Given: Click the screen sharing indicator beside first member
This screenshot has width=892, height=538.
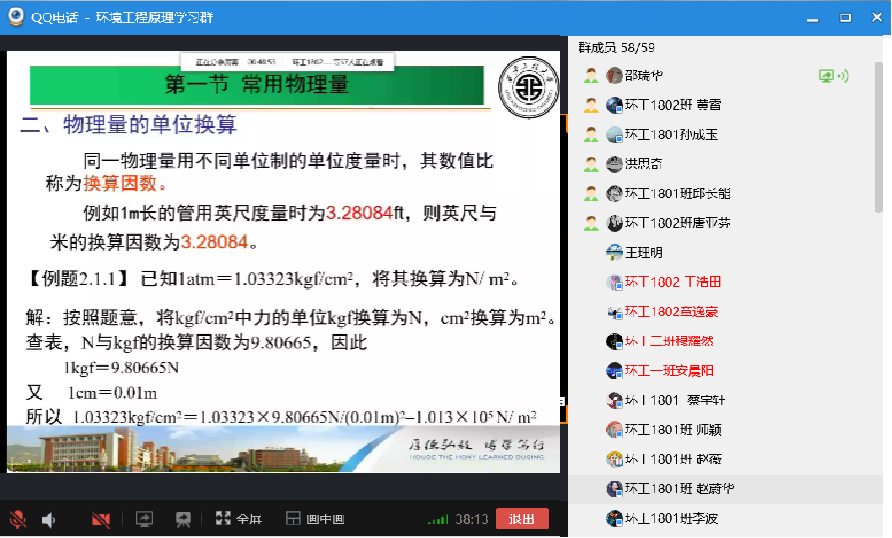Looking at the screenshot, I should (832, 76).
